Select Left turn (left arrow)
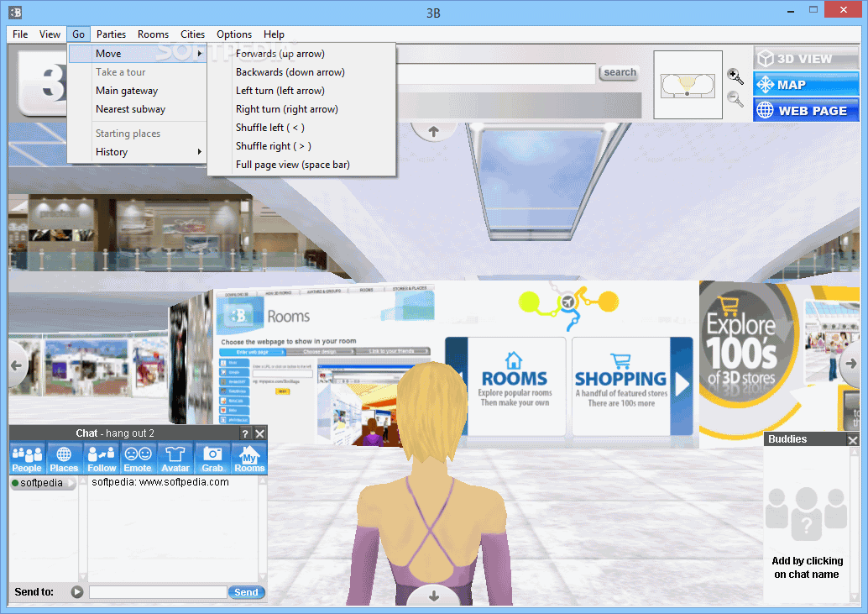Viewport: 868px width, 614px height. 301,91
